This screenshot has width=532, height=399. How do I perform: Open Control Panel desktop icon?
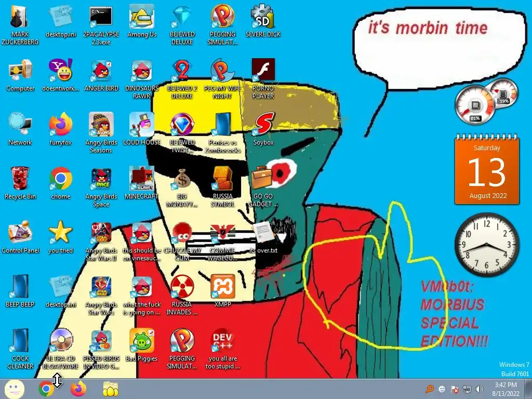pyautogui.click(x=20, y=233)
